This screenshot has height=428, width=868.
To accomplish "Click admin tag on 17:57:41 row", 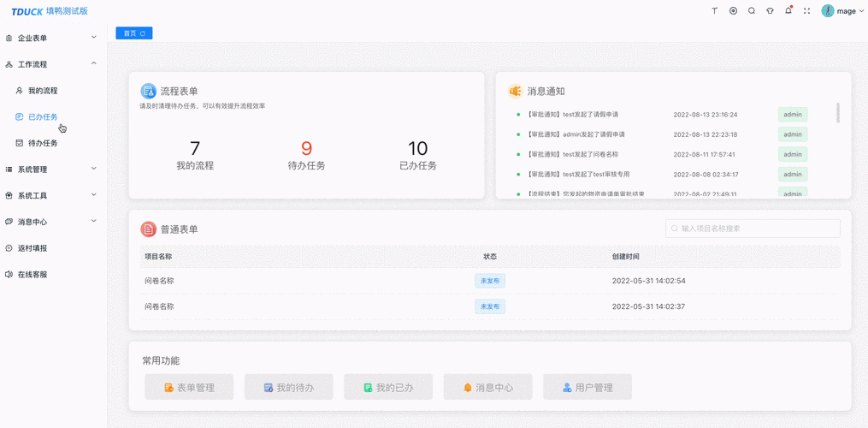I will tap(793, 155).
